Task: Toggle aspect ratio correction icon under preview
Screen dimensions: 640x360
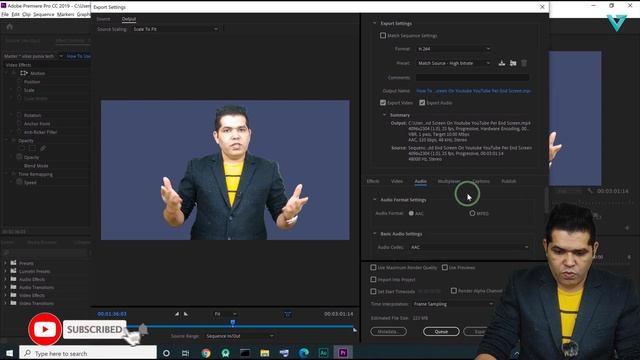Action: (x=288, y=314)
